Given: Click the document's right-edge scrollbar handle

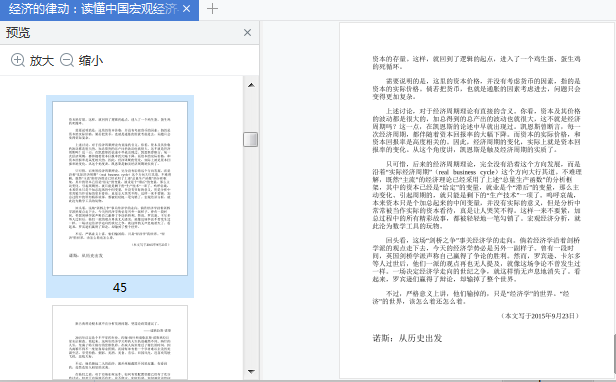Looking at the screenshot, I should pyautogui.click(x=614, y=355).
